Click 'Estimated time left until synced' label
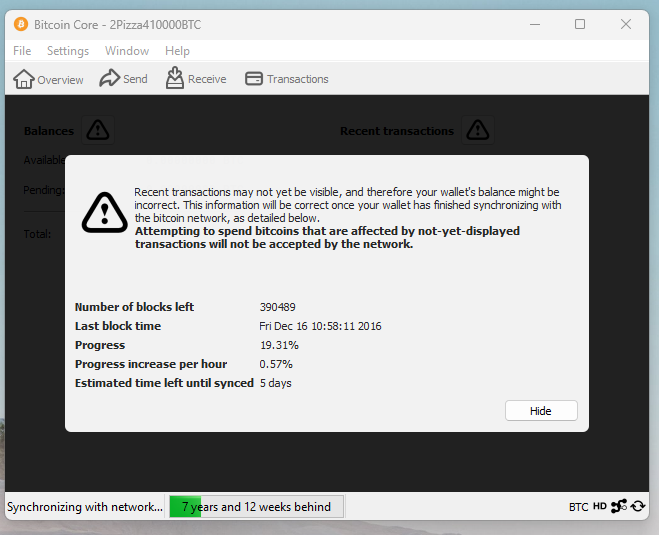659x535 pixels. (164, 383)
